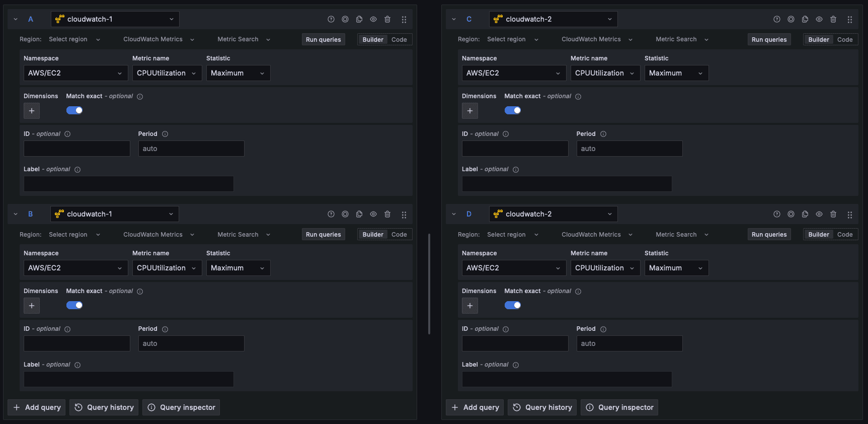Toggle Match exact switch in query B

[74, 305]
